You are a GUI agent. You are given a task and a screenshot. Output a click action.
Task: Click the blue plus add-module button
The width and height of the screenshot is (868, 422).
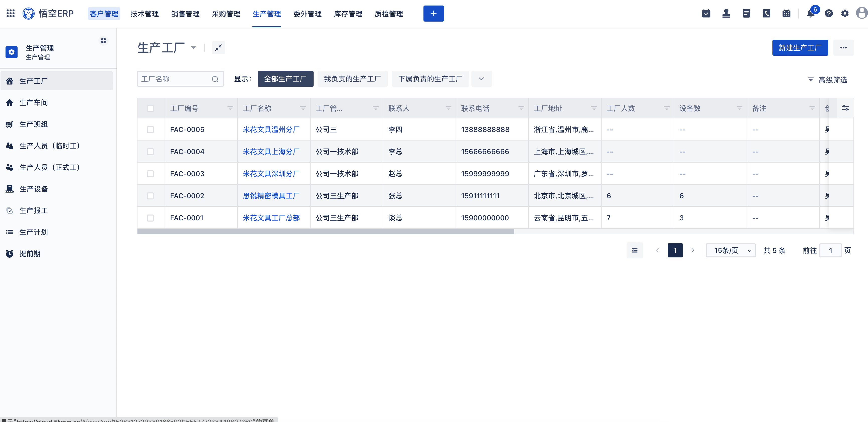coord(433,14)
